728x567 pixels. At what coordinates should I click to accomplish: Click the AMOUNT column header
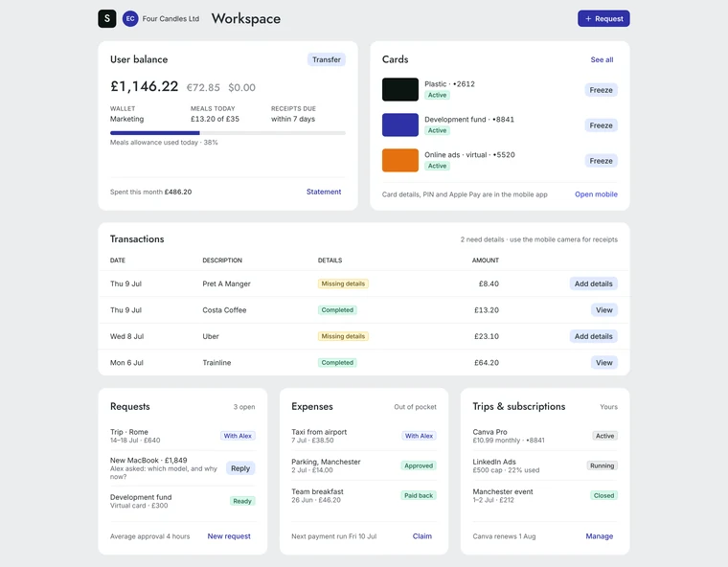pos(486,261)
